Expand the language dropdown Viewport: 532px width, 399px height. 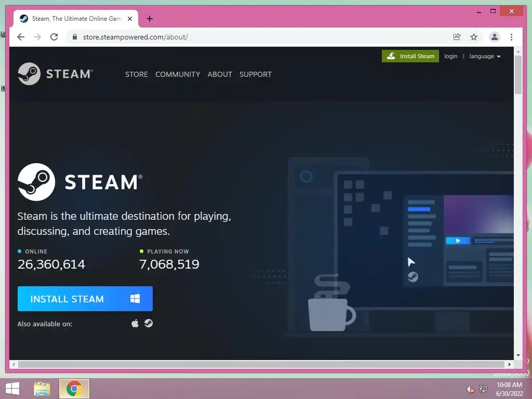485,56
